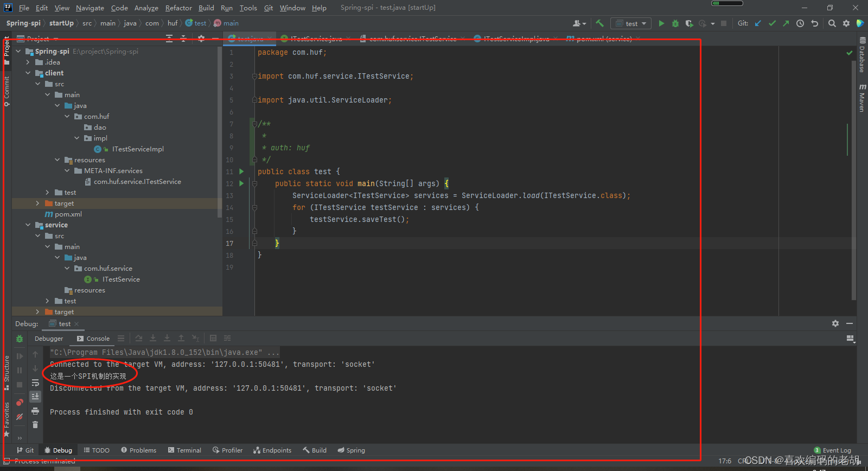Click the Git Commit green checkmark

[772, 23]
